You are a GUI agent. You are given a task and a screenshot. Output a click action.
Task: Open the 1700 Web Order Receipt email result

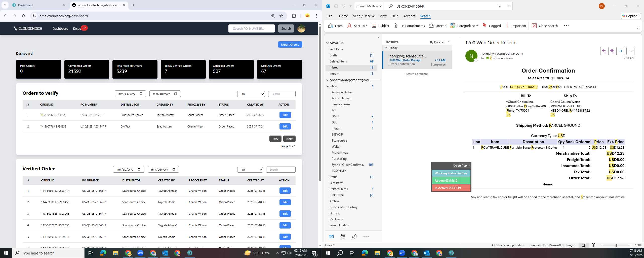click(417, 60)
